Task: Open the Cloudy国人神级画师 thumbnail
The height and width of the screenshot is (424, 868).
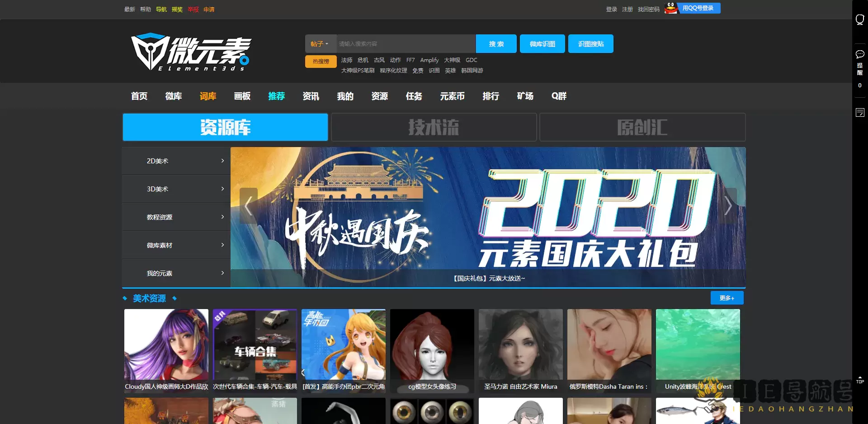Action: click(x=166, y=344)
